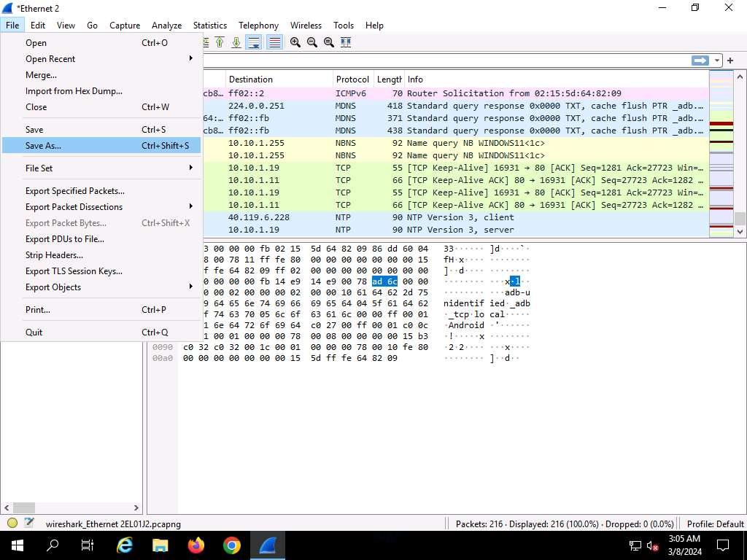Sort packets by Protocol column header
747x560 pixels.
click(x=352, y=79)
